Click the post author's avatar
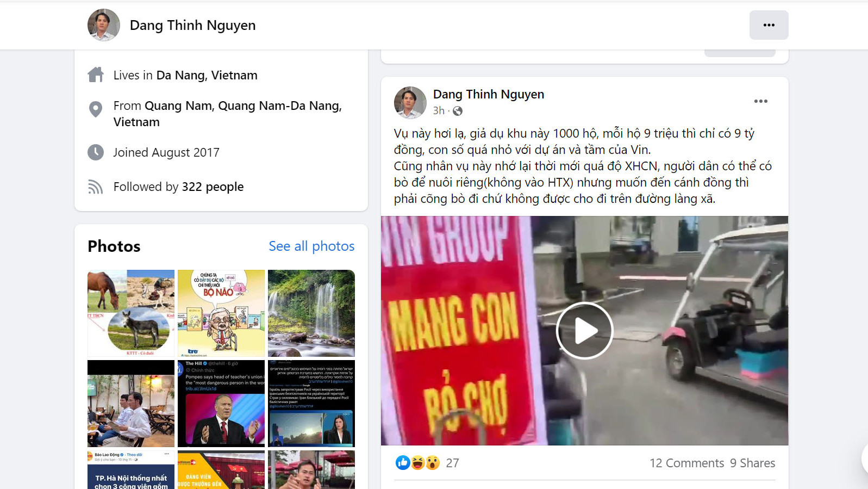 (410, 102)
